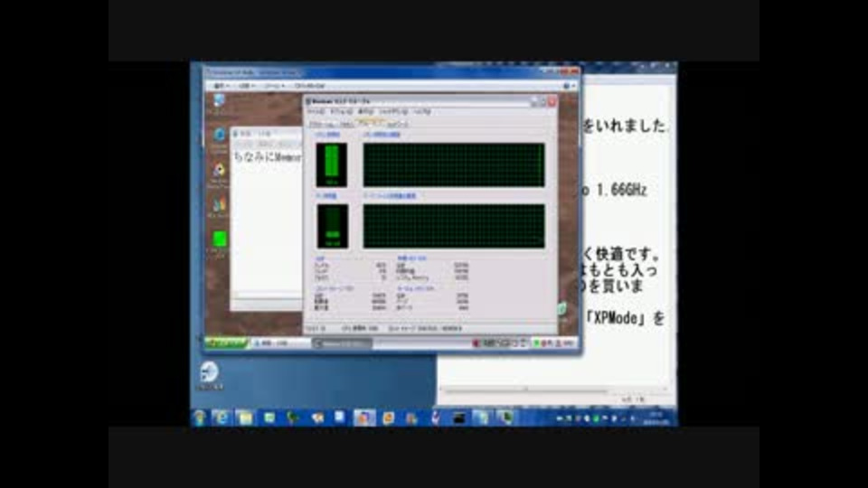868x488 pixels.
Task: Open the green square icon on XP desktop
Action: tap(219, 239)
